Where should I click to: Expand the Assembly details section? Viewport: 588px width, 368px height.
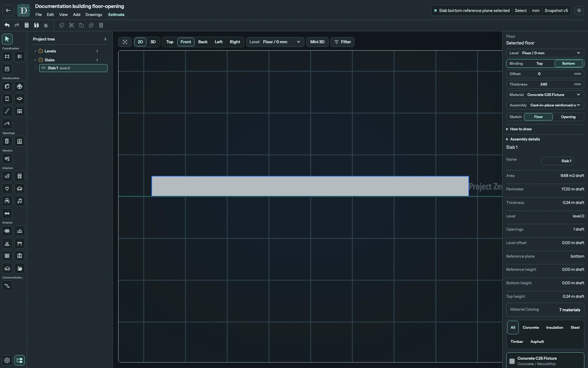click(523, 139)
